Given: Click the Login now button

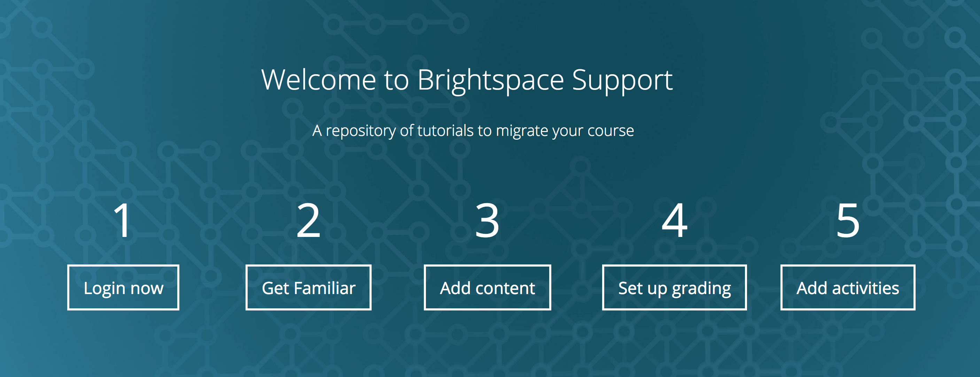Looking at the screenshot, I should [123, 287].
